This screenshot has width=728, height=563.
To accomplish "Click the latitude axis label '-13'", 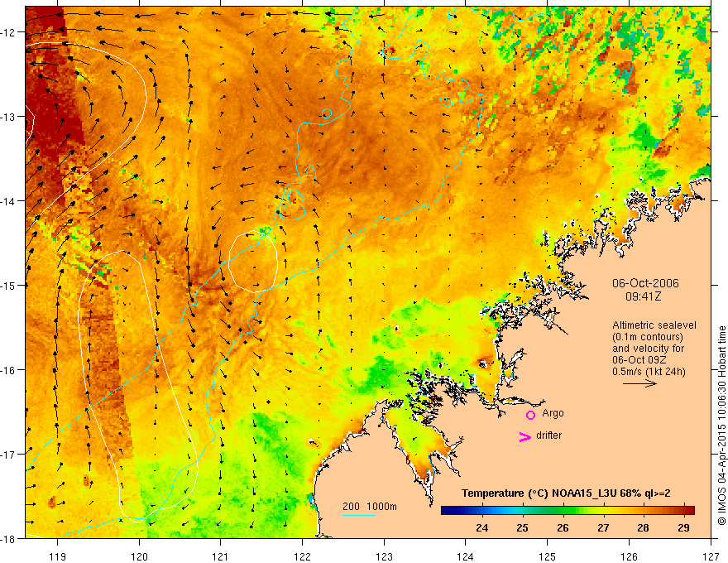I will (x=10, y=117).
